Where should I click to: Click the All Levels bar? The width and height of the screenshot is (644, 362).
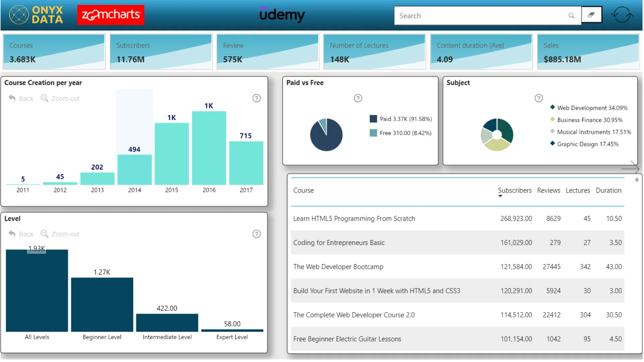[x=37, y=291]
